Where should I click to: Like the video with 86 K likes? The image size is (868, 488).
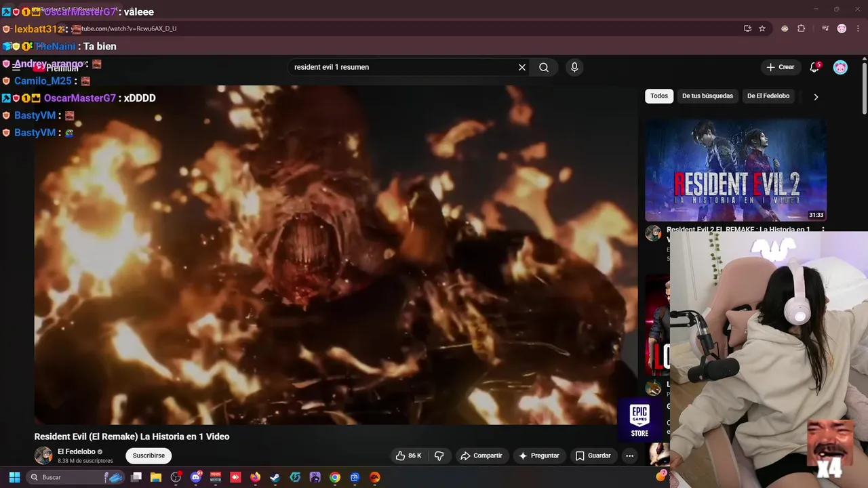click(408, 455)
